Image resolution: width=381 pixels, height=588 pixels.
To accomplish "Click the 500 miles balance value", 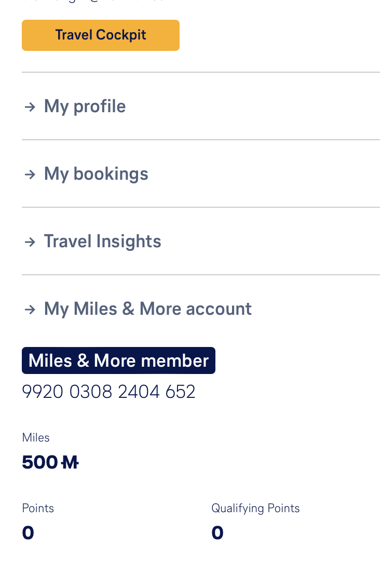I will pyautogui.click(x=40, y=462).
